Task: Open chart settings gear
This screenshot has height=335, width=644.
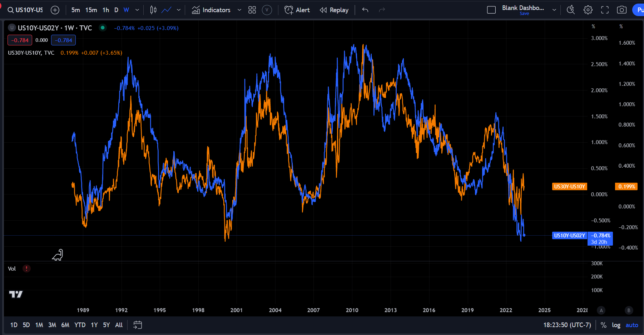Action: 588,10
